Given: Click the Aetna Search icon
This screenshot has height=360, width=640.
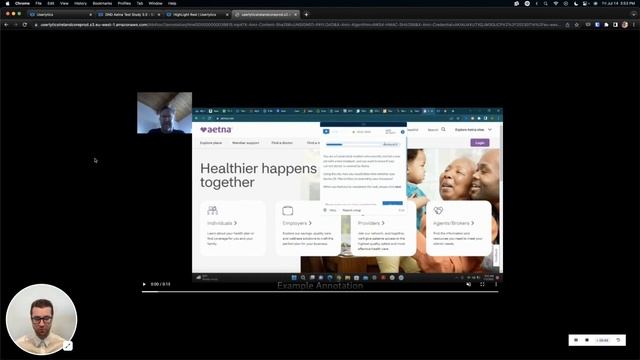Looking at the screenshot, I should click(x=443, y=129).
